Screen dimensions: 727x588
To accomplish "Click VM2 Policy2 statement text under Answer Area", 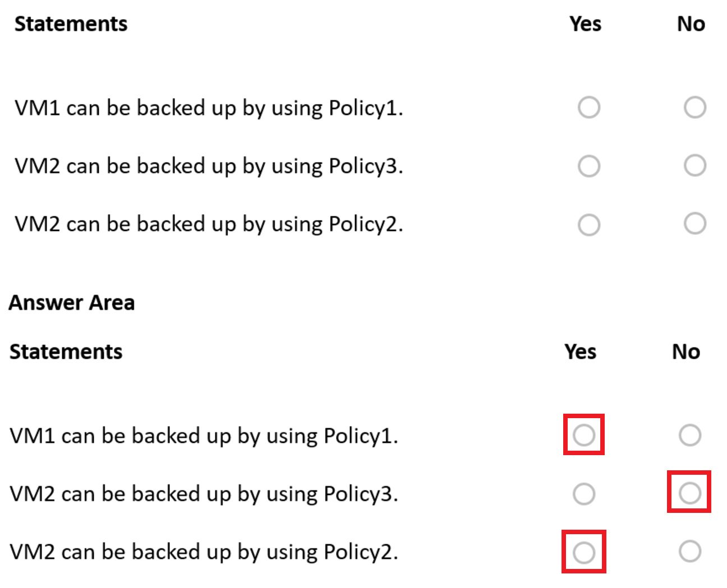I will pyautogui.click(x=204, y=552).
